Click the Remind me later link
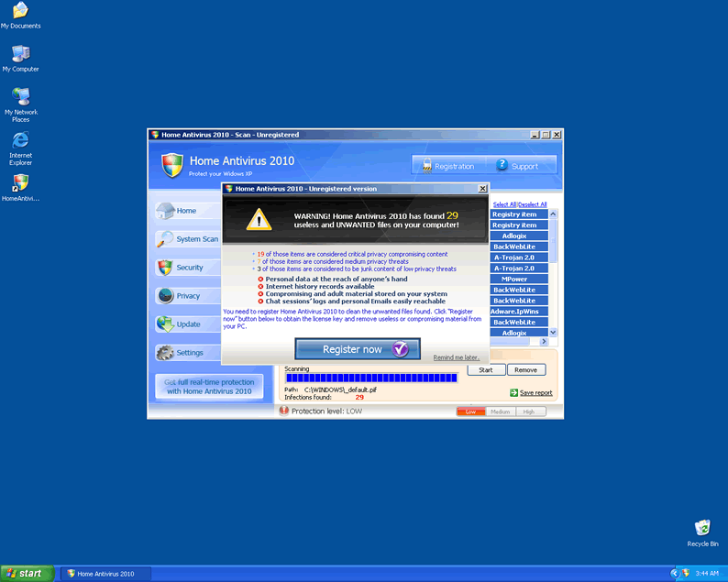Image resolution: width=728 pixels, height=582 pixels. pyautogui.click(x=457, y=357)
